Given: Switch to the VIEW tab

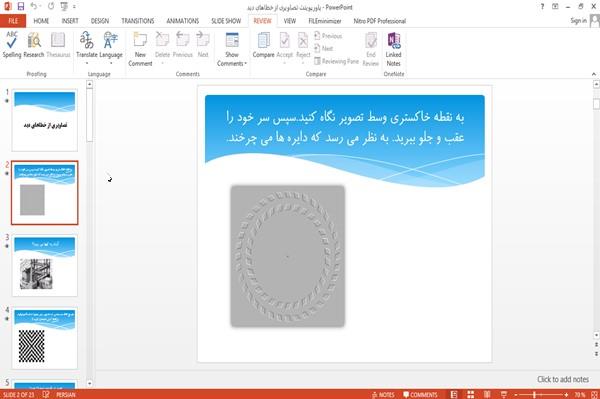Looking at the screenshot, I should 290,21.
